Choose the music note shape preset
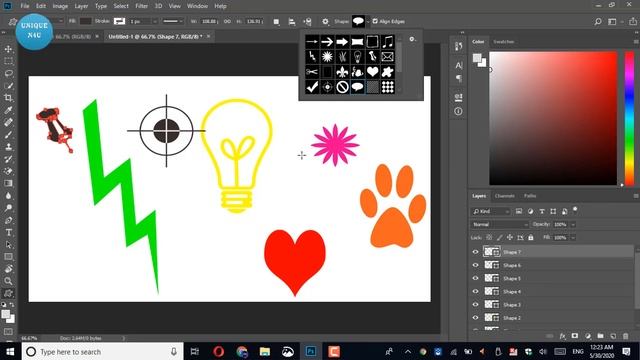The width and height of the screenshot is (640, 360). [x=387, y=42]
